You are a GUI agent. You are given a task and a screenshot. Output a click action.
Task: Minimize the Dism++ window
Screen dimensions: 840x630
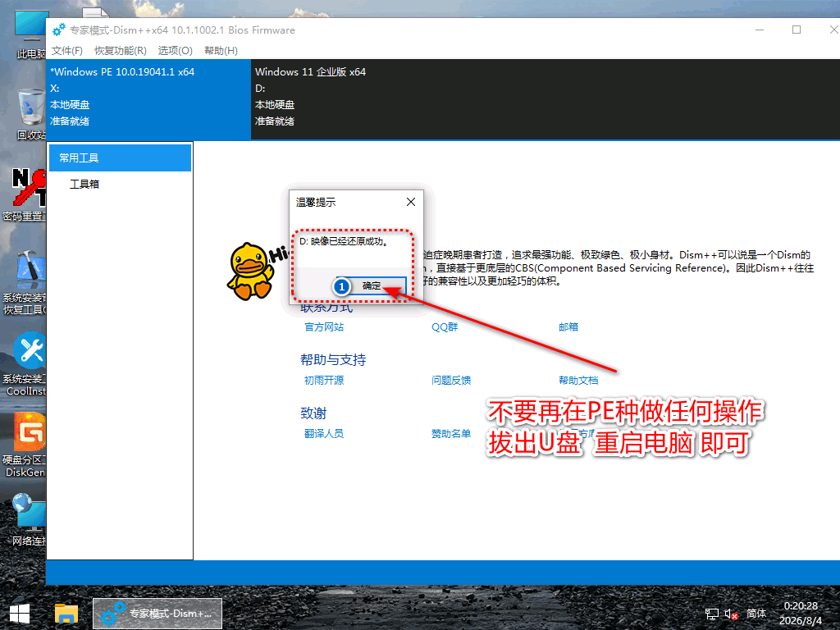(759, 30)
